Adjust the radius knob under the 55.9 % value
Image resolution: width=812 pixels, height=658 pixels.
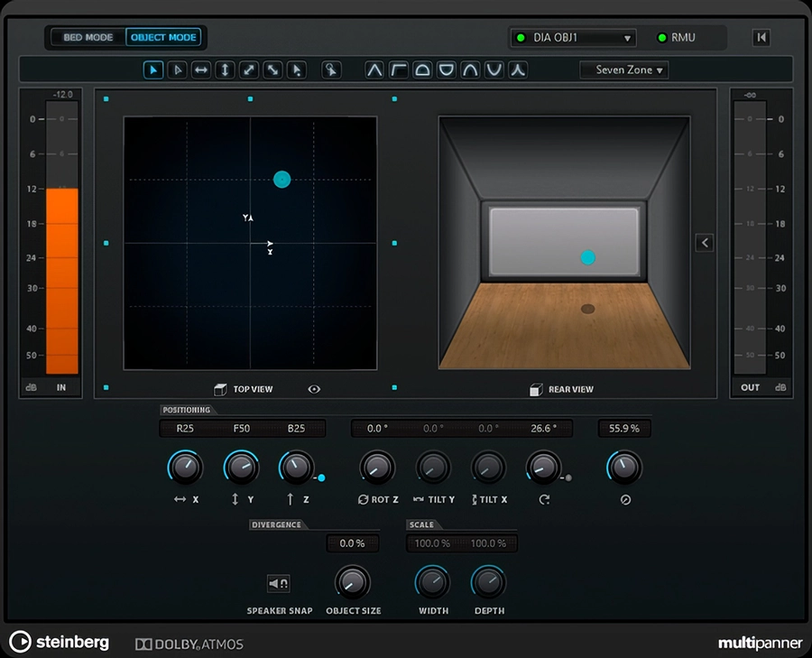tap(624, 468)
